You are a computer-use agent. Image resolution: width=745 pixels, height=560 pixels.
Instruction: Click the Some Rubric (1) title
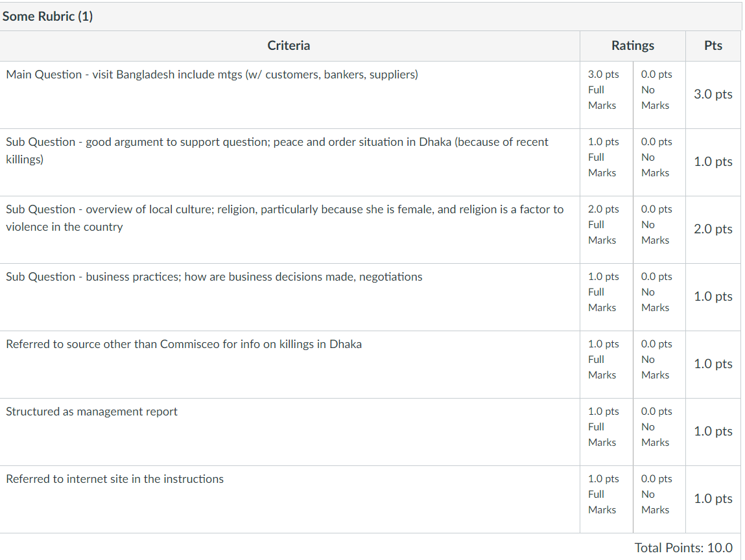click(x=47, y=17)
